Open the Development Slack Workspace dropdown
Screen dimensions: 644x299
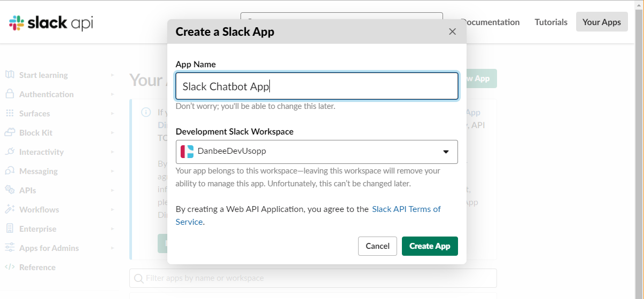(317, 151)
